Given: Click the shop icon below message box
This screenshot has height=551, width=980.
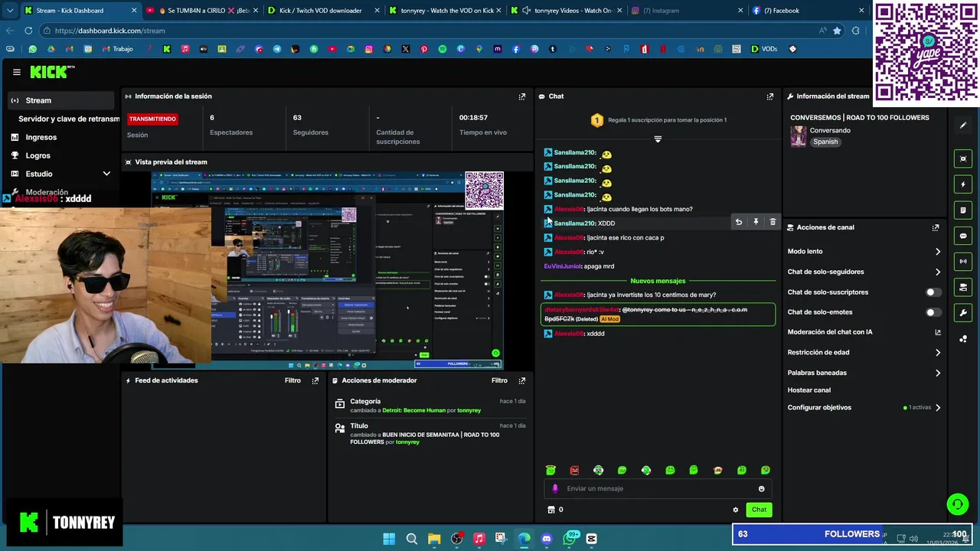Looking at the screenshot, I should pos(550,510).
